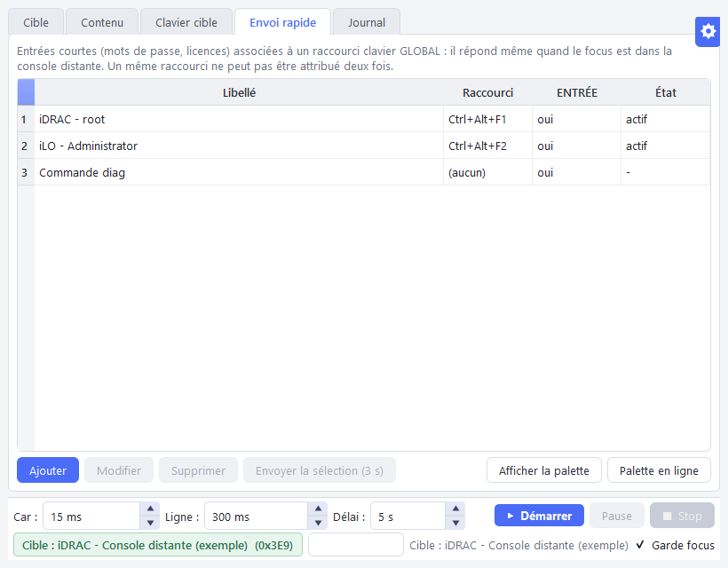Increase the Car delay value

(x=150, y=509)
